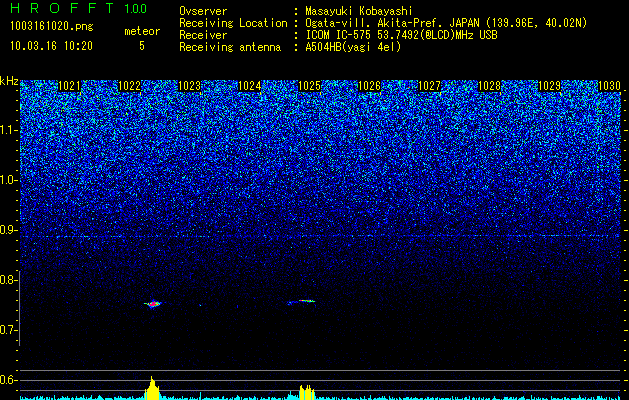The image size is (629, 400).
Task: Click the meteor count value 5
Action: point(142,46)
